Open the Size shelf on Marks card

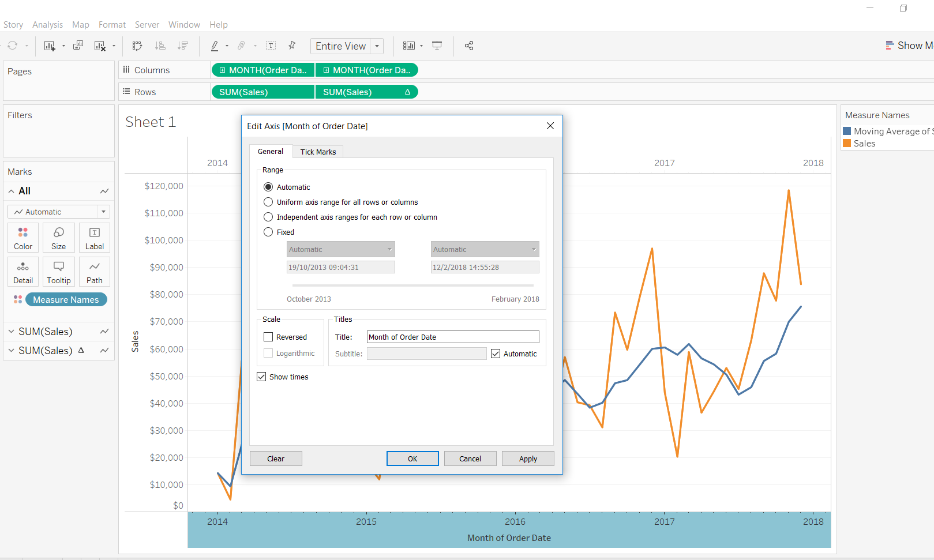[x=58, y=237]
